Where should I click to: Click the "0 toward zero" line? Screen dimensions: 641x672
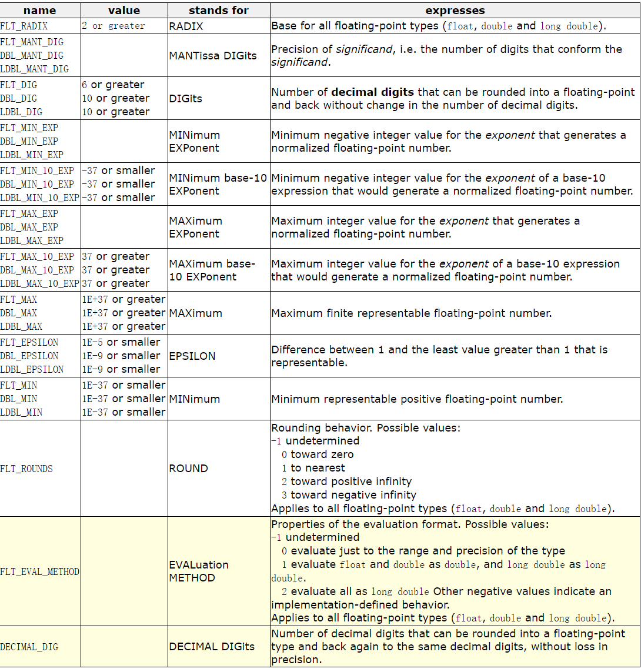tap(318, 454)
